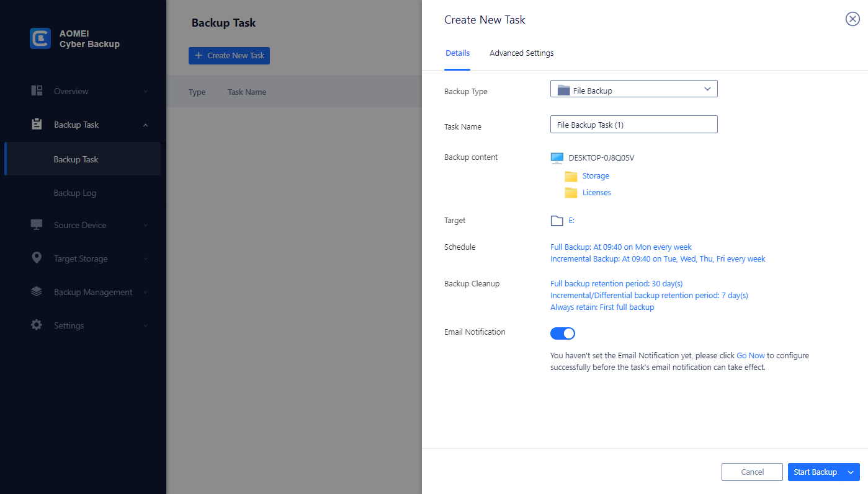Switch to the Advanced Settings tab
Viewport: 868px width, 494px height.
point(521,53)
